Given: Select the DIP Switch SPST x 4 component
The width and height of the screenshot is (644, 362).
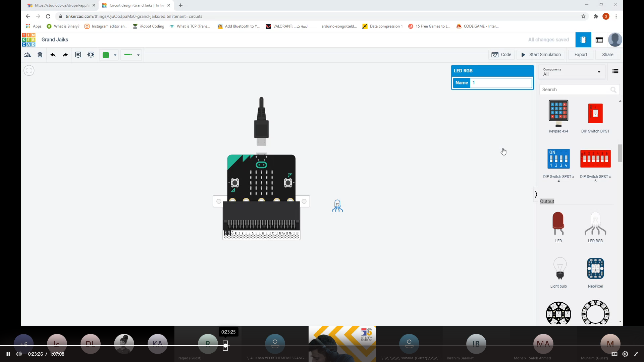Looking at the screenshot, I should click(x=558, y=166).
